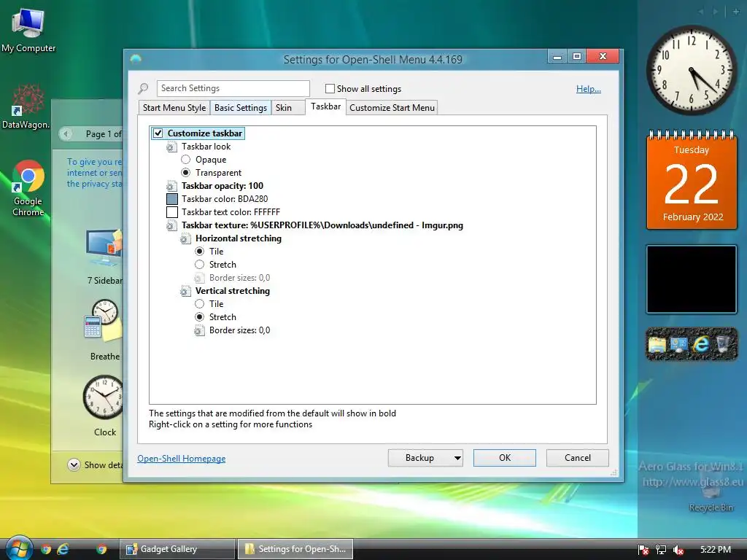
Task: Click OK to apply settings
Action: coord(505,458)
